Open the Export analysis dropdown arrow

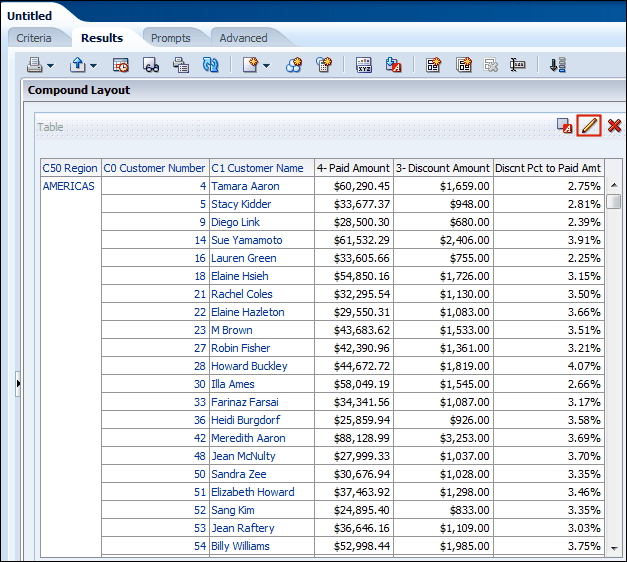click(x=93, y=66)
